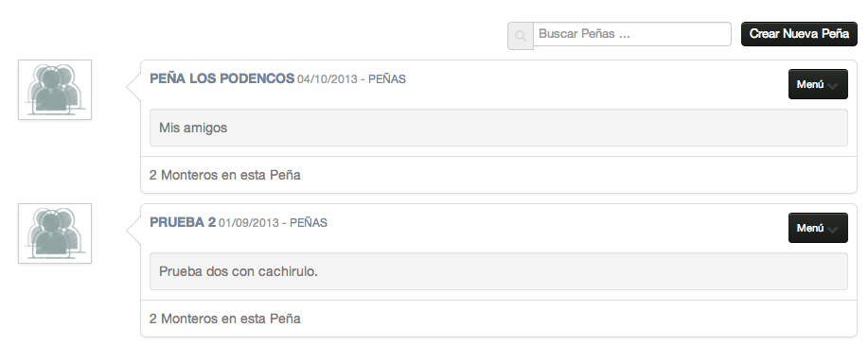Open Menú dropdown for Peña Los Podencos

pos(818,84)
